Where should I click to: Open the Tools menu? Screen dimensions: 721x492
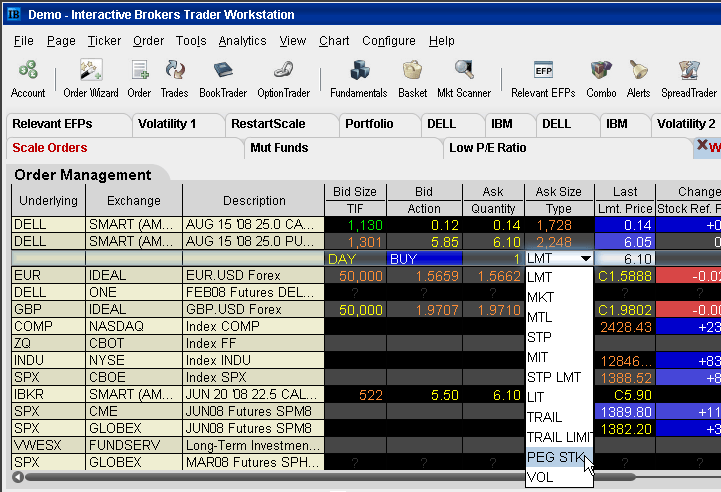[191, 41]
